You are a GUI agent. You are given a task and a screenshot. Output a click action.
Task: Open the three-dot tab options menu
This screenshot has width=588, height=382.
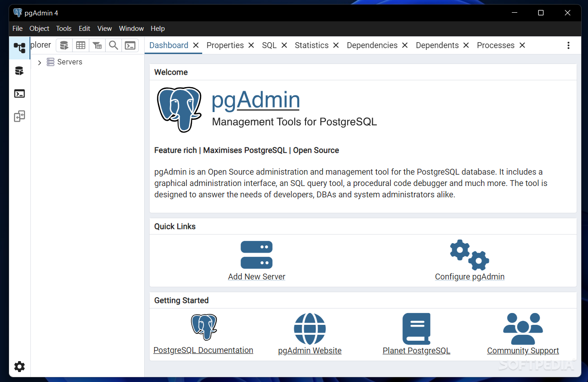(x=569, y=45)
